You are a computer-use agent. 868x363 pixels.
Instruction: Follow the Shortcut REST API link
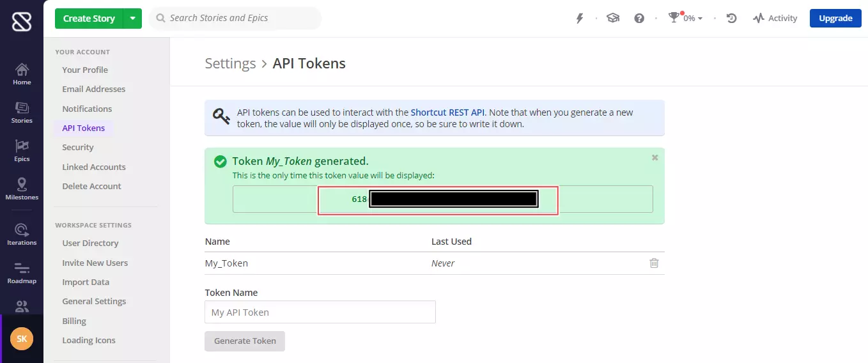[x=447, y=112]
